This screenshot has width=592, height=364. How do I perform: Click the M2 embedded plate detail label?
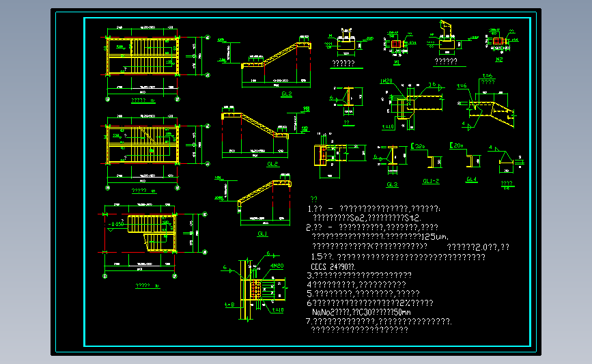pos(498,59)
